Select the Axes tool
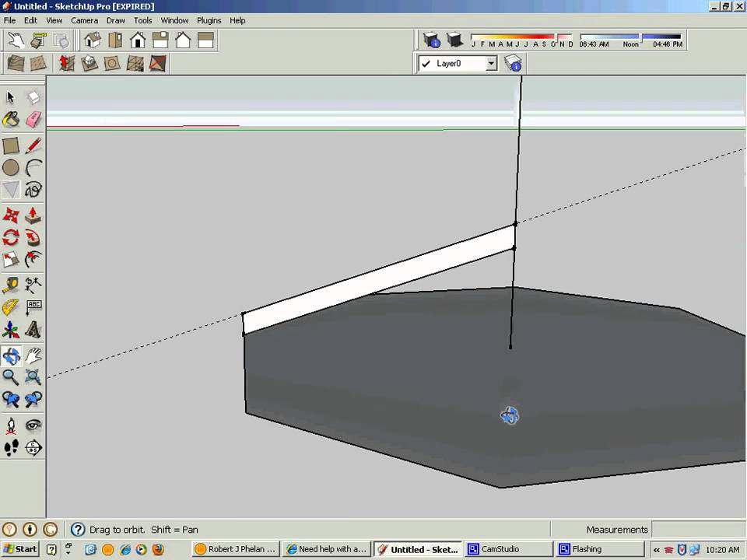Screen dimensions: 747x560 (x=11, y=329)
